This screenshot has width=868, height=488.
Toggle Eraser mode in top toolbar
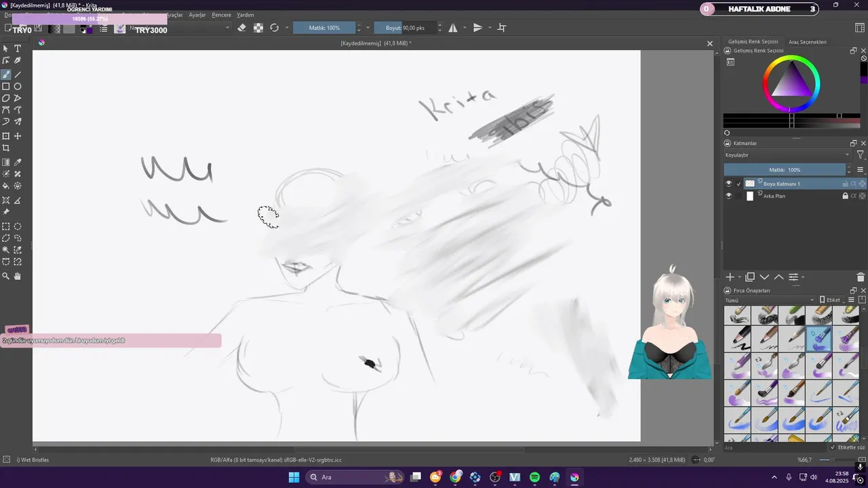pos(242,28)
